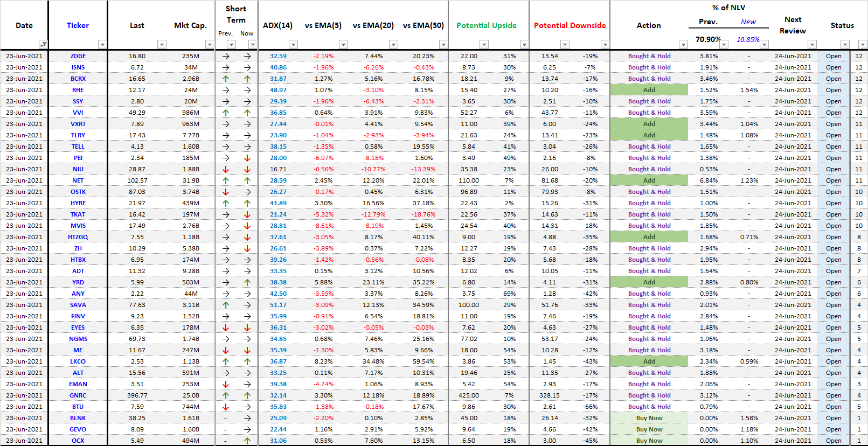This screenshot has width=868, height=446.
Task: Open the Status column filter dropdown
Action: pyautogui.click(x=845, y=44)
